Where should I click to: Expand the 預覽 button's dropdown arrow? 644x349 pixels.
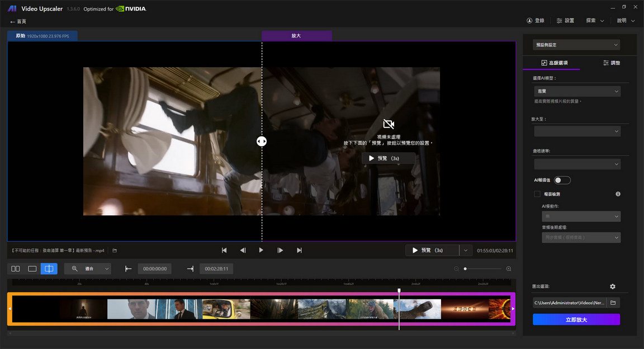pos(466,250)
